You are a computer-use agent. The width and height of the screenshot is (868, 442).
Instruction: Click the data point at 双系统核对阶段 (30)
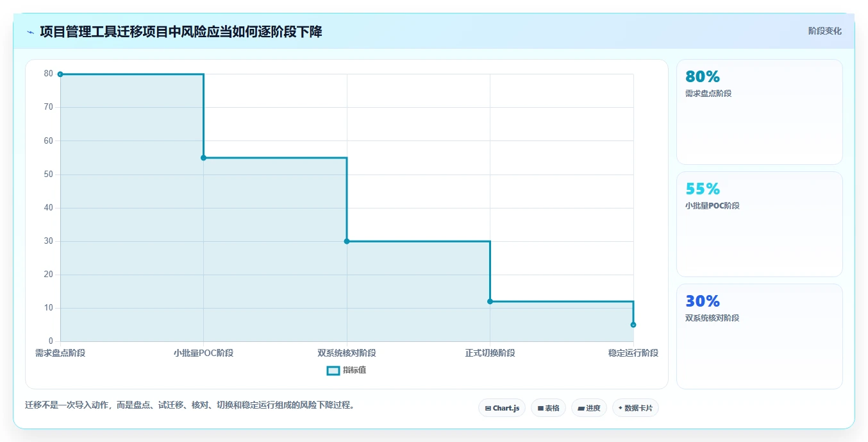347,241
